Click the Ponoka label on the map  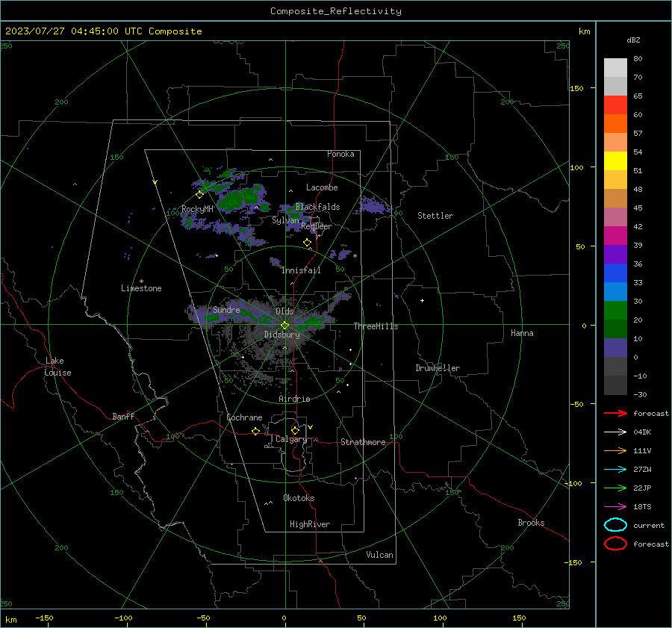(x=340, y=154)
